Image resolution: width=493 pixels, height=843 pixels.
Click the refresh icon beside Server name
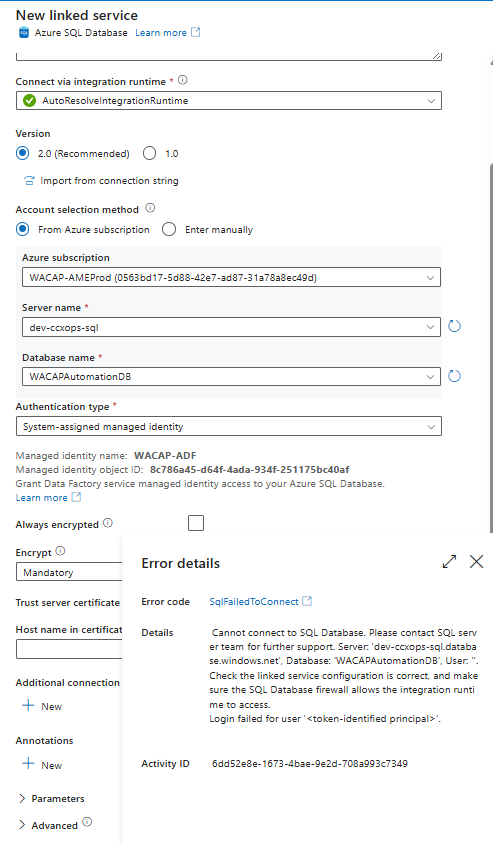pyautogui.click(x=454, y=326)
